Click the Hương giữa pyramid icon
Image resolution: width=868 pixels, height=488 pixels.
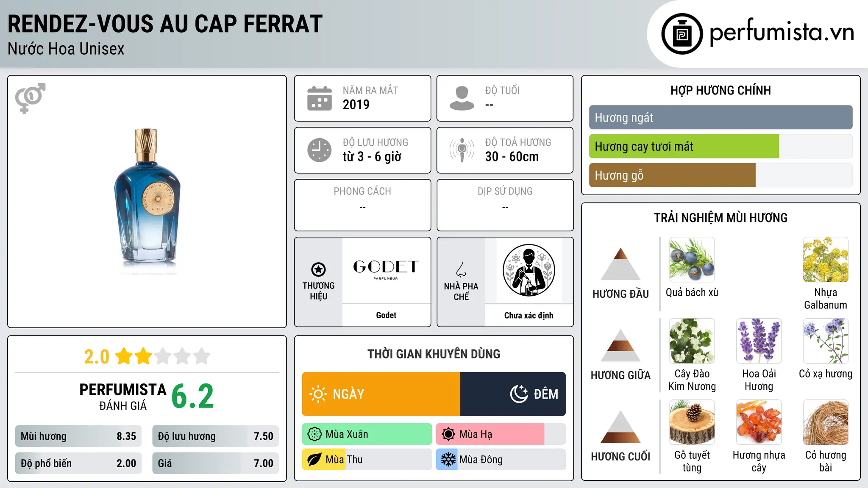pos(620,345)
